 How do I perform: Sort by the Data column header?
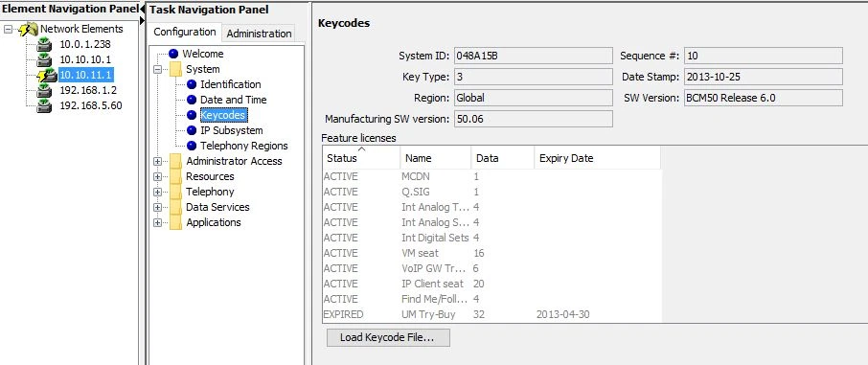pos(503,158)
